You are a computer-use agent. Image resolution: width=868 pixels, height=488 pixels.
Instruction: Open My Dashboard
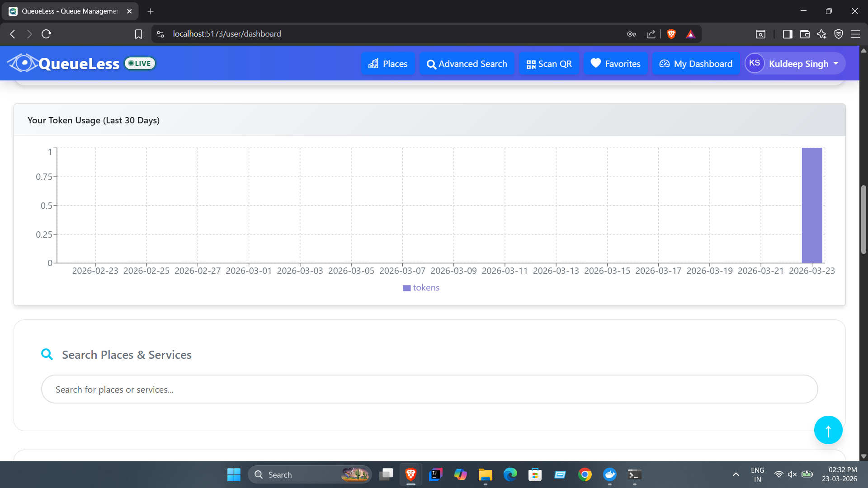click(696, 64)
